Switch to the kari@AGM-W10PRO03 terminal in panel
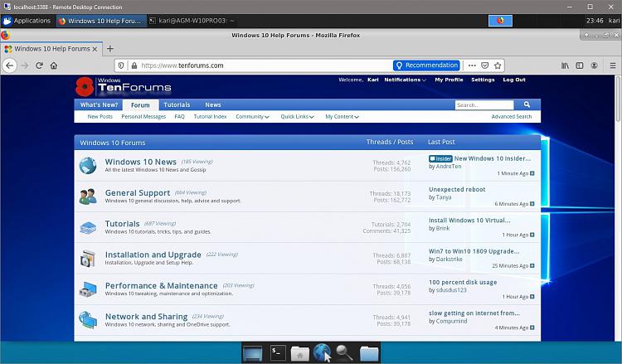This screenshot has height=364, width=622. [x=192, y=21]
